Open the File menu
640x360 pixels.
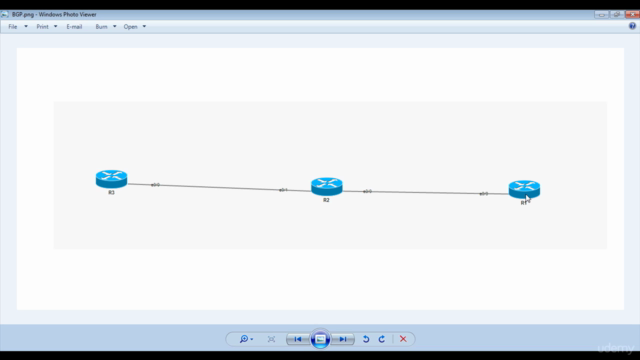tap(13, 27)
